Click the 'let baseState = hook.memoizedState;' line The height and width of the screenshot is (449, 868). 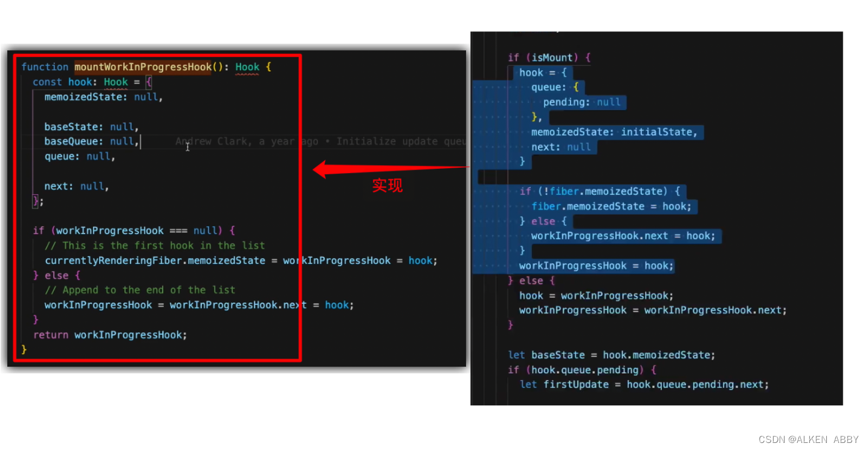(612, 355)
